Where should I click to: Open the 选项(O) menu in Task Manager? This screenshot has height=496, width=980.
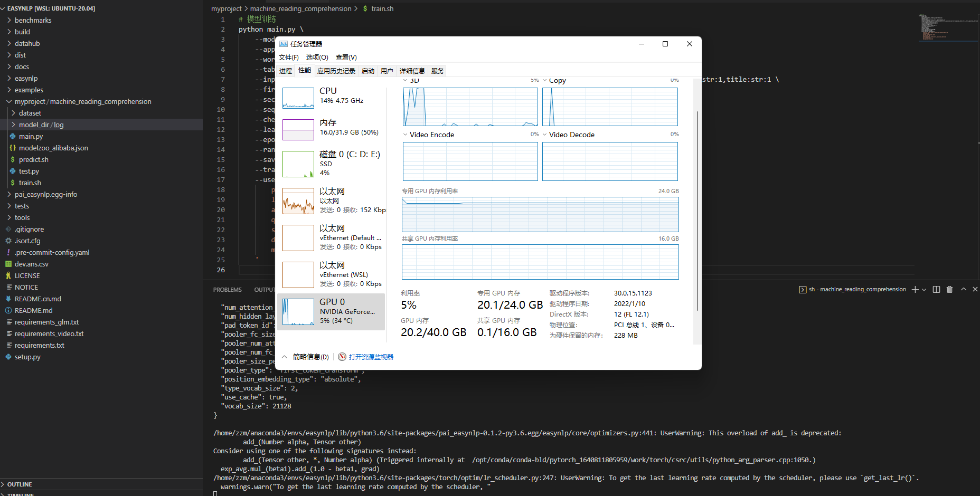317,57
